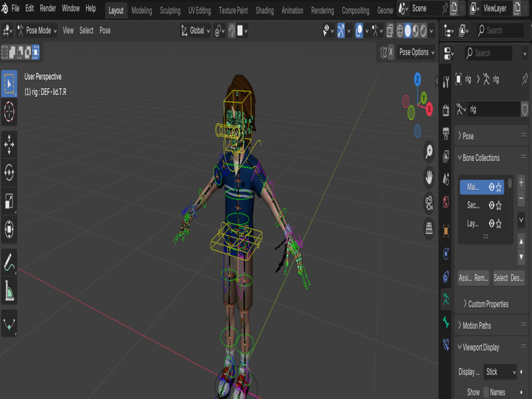Toggle solo star on Lay... collection
Image resolution: width=532 pixels, height=399 pixels.
499,223
